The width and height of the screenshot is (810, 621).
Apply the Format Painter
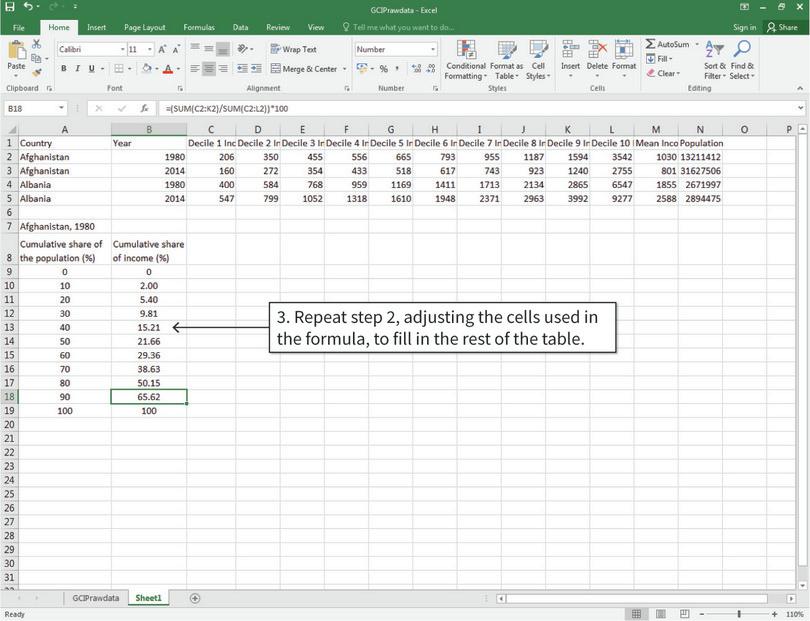point(37,74)
